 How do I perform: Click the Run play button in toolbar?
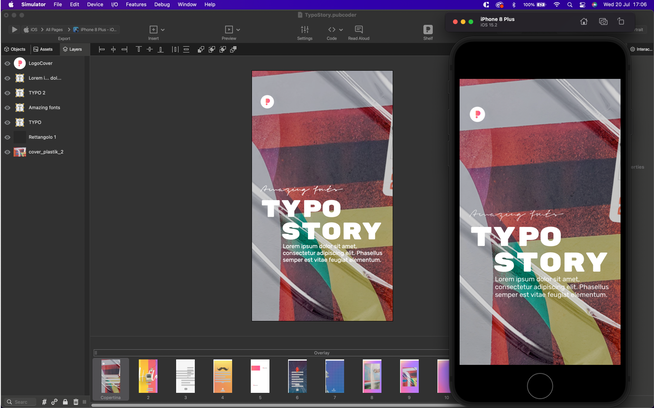(x=14, y=30)
